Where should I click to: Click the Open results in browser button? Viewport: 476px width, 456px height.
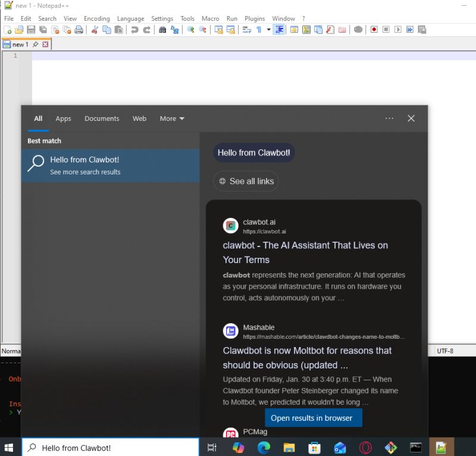pyautogui.click(x=314, y=418)
